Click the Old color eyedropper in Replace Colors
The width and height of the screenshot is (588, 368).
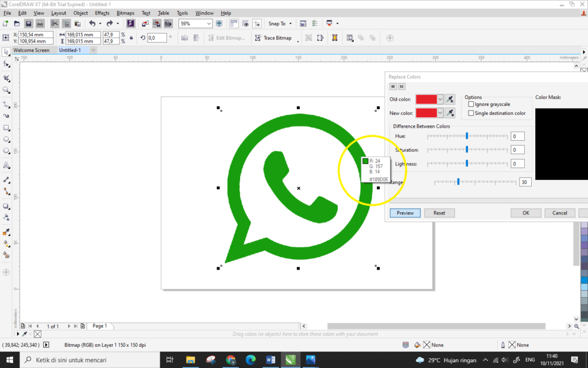[450, 99]
